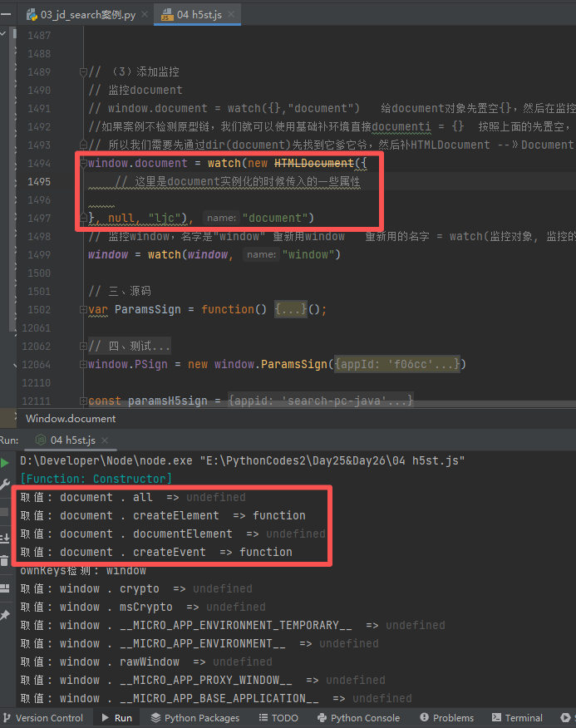
Task: Click the [Function: Constructor] console output
Action: click(96, 479)
